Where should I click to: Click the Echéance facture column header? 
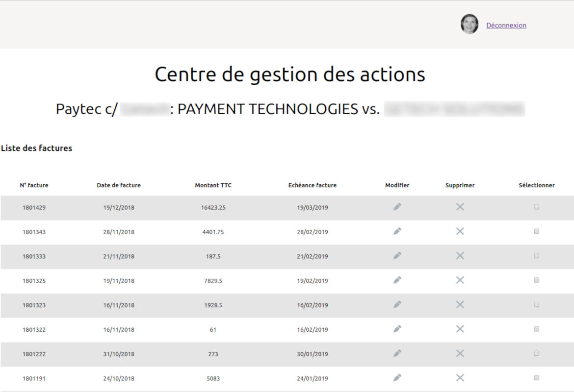(313, 185)
